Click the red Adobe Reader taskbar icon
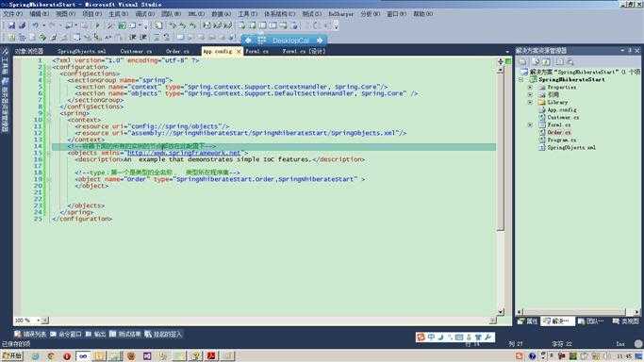Viewport: 644px width, 362px height. (x=211, y=355)
